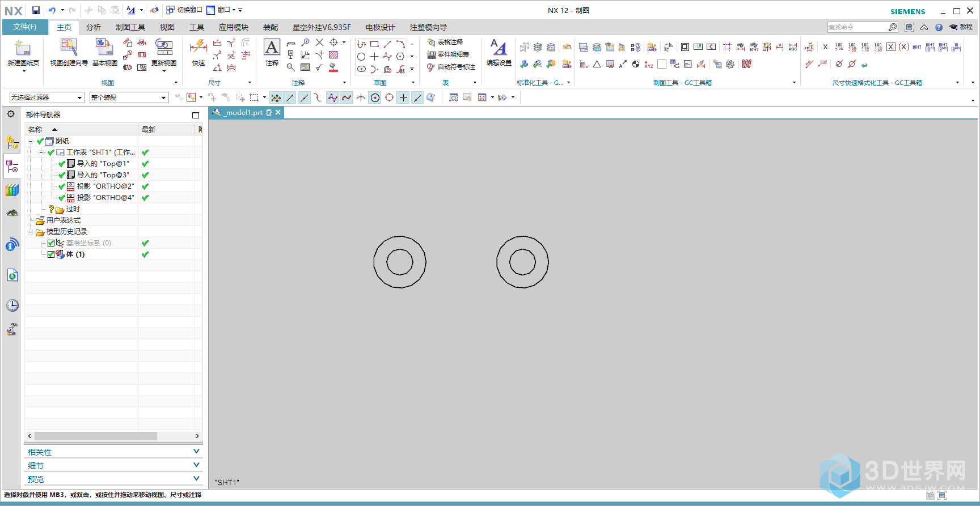Select the rectangle sketch tool
980x506 pixels.
point(374,44)
